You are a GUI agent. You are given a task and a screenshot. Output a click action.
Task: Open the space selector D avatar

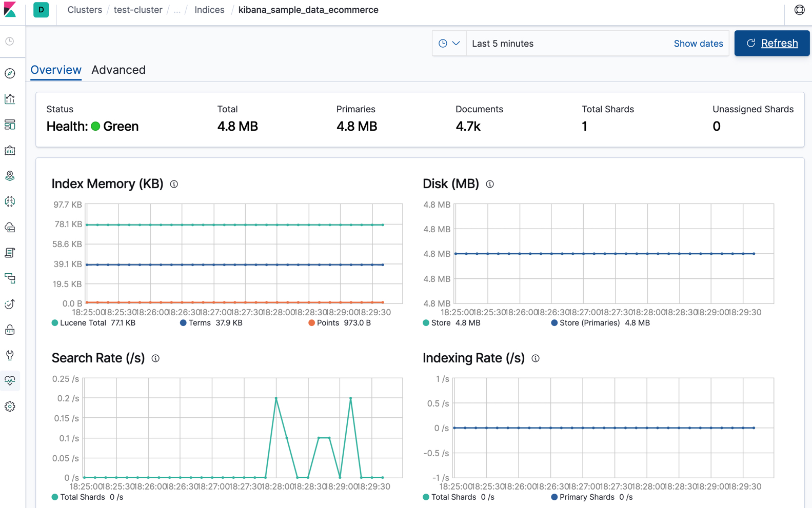(41, 10)
